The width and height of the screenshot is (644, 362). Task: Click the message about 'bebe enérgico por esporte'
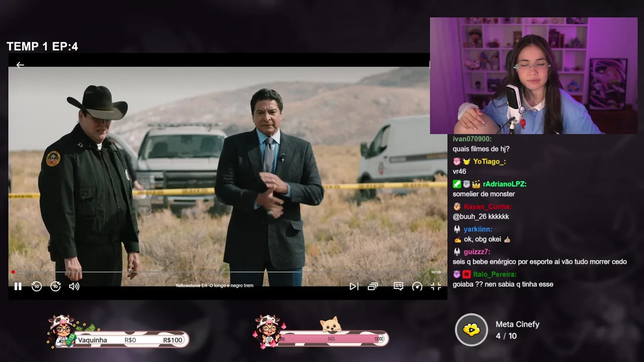click(x=540, y=262)
